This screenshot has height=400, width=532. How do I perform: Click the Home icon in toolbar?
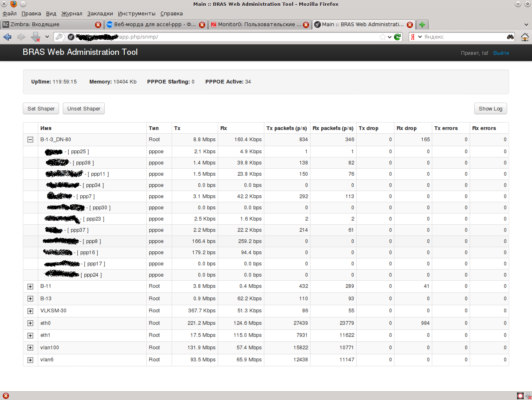[525, 37]
